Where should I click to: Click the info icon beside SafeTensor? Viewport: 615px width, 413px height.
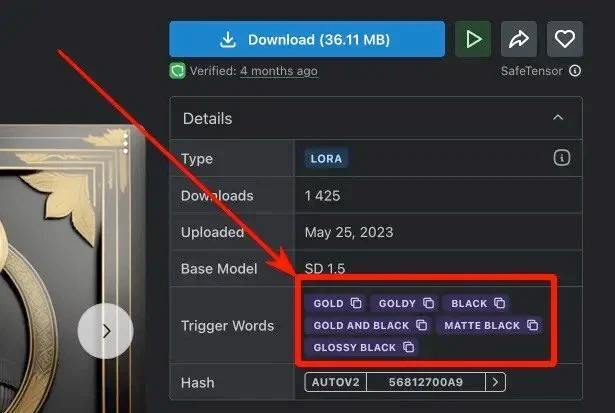pos(575,71)
